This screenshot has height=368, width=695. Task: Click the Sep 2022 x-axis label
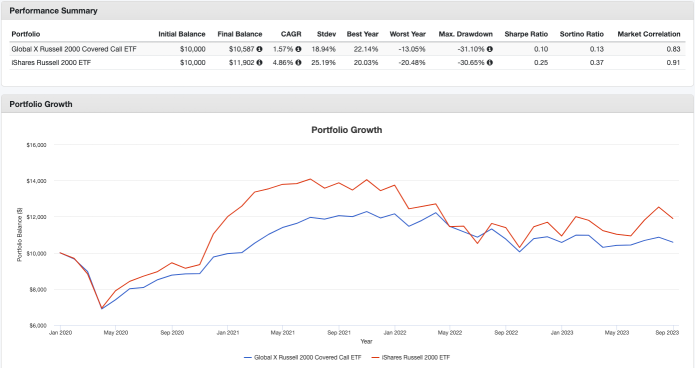pyautogui.click(x=506, y=333)
